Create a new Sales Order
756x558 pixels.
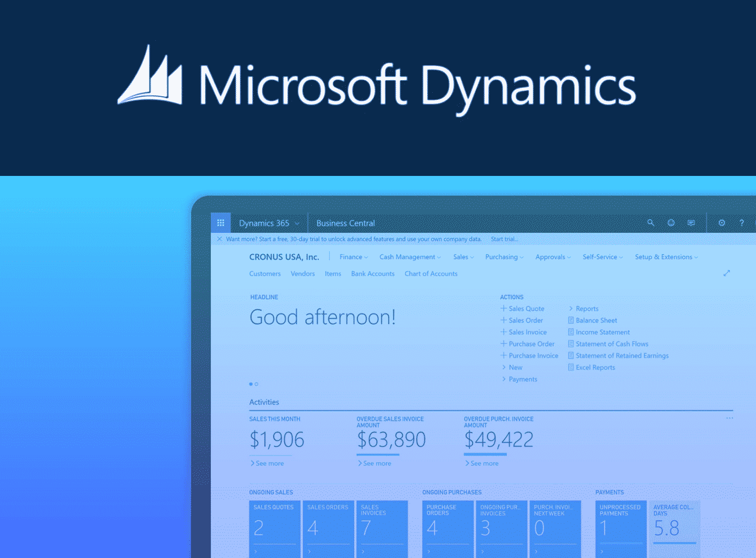pyautogui.click(x=522, y=320)
